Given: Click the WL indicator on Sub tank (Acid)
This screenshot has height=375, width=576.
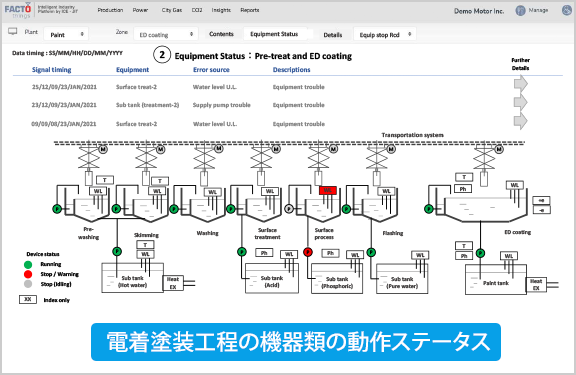Looking at the screenshot, I should [x=289, y=254].
